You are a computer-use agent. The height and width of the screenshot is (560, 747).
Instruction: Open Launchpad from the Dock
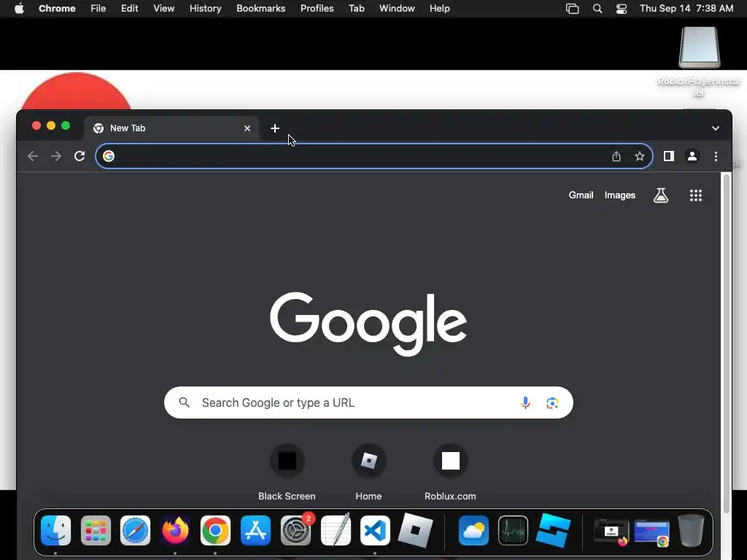(x=96, y=531)
